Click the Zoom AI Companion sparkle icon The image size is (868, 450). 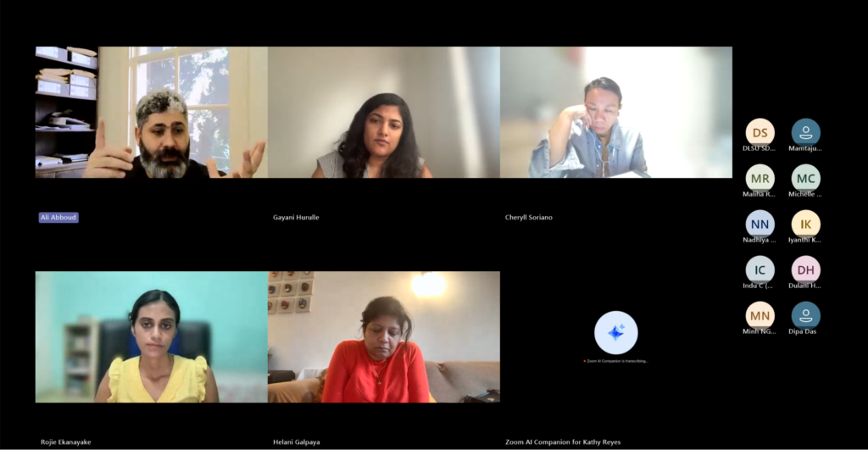click(615, 333)
